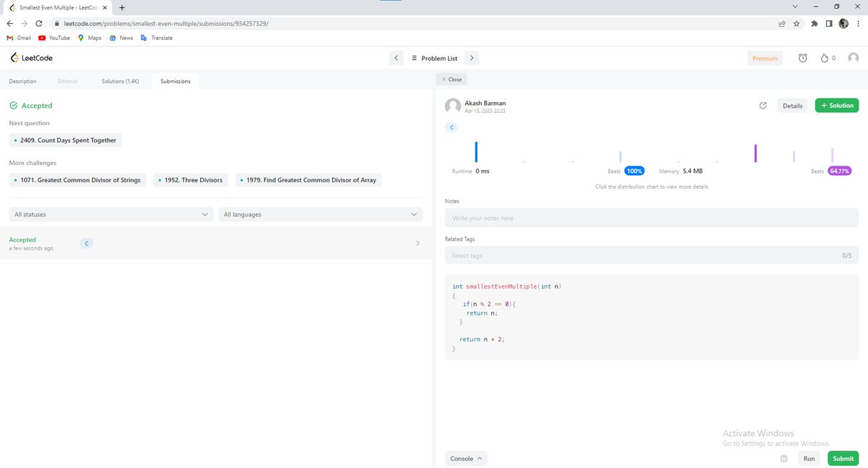Click the C language tag under author

[452, 127]
